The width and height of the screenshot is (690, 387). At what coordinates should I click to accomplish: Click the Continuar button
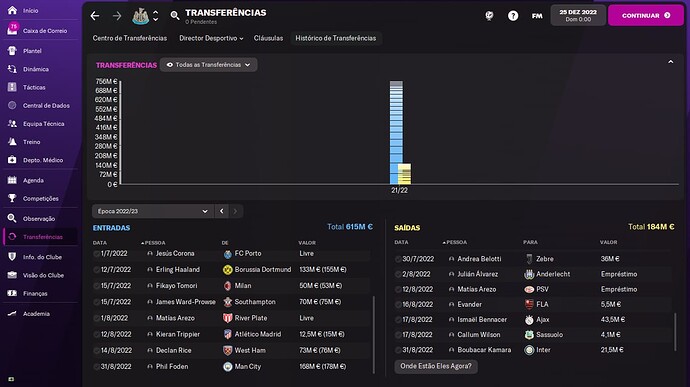[x=646, y=15]
